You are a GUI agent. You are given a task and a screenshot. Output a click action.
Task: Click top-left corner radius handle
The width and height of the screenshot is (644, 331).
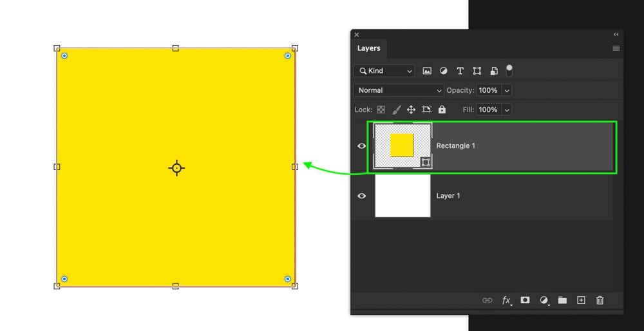(x=64, y=55)
